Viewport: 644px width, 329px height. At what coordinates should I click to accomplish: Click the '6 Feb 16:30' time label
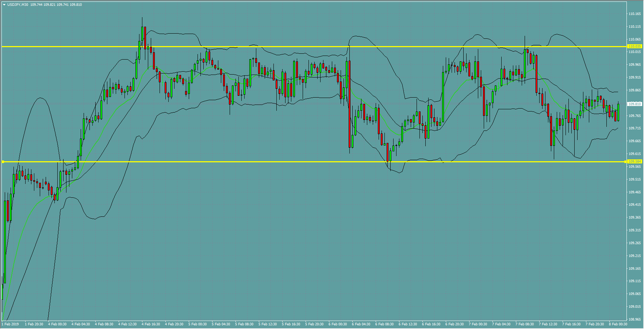431,324
